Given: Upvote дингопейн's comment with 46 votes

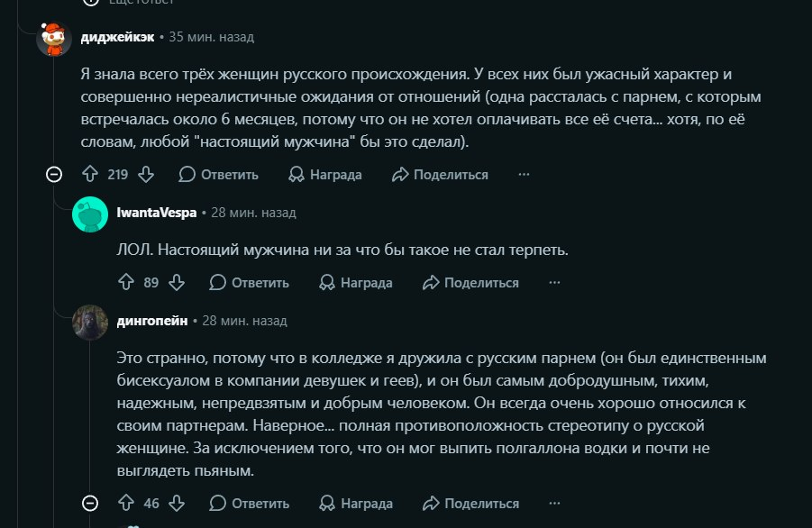Looking at the screenshot, I should [x=126, y=503].
